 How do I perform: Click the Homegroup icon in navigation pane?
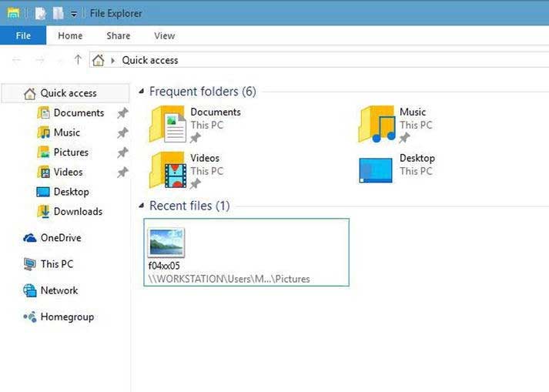[30, 317]
